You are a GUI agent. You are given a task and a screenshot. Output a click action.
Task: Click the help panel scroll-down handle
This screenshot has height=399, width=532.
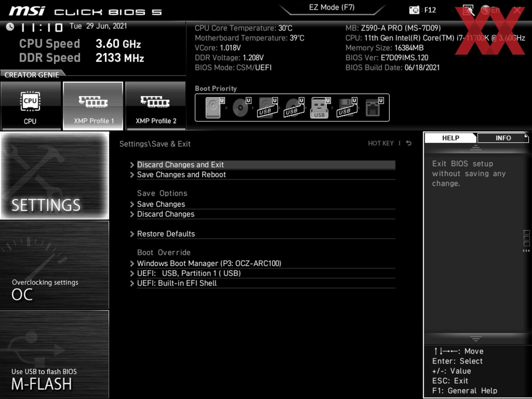pyautogui.click(x=476, y=338)
